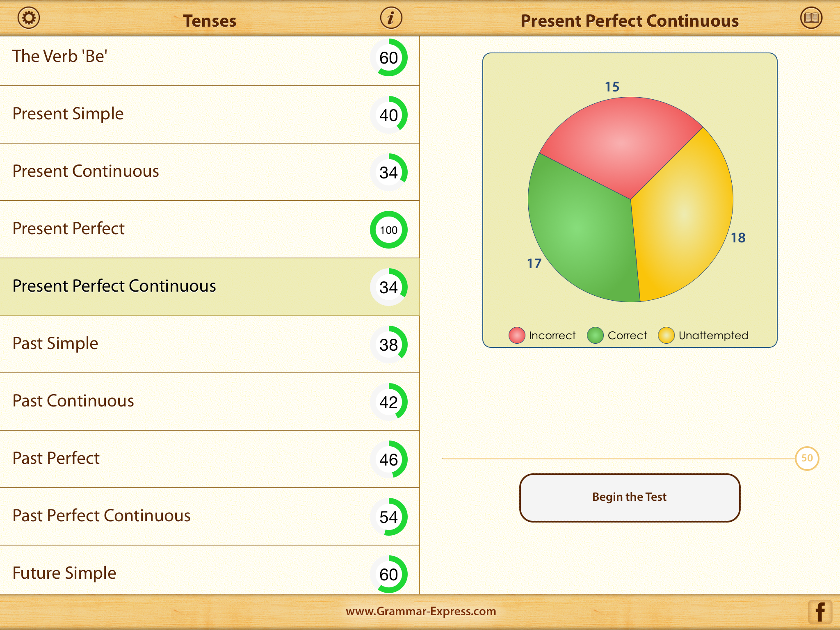Click the yellow Unattempted pie slice
Viewport: 840px width, 630px height.
tap(681, 217)
